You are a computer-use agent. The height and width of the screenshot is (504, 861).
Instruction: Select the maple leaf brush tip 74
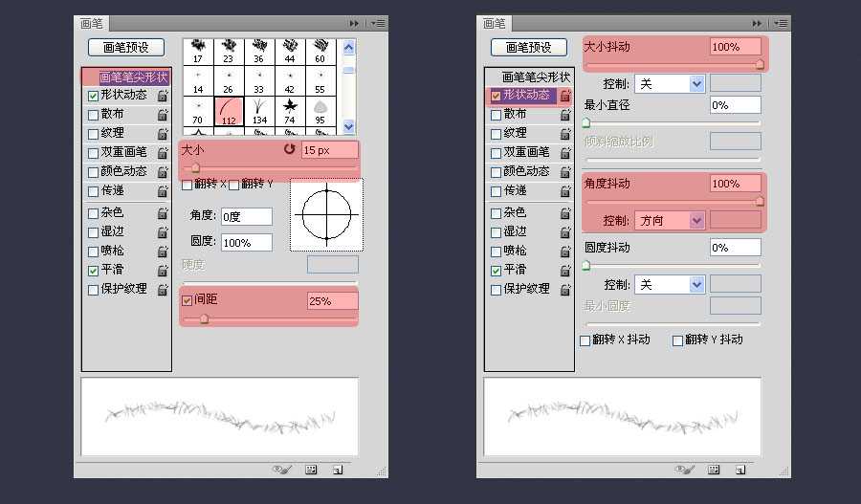(x=290, y=112)
